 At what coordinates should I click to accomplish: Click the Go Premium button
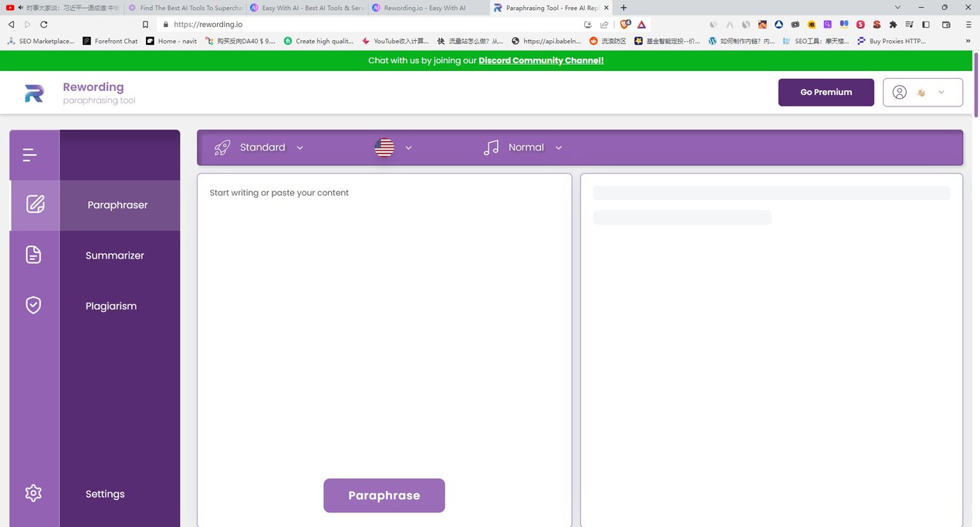point(825,92)
